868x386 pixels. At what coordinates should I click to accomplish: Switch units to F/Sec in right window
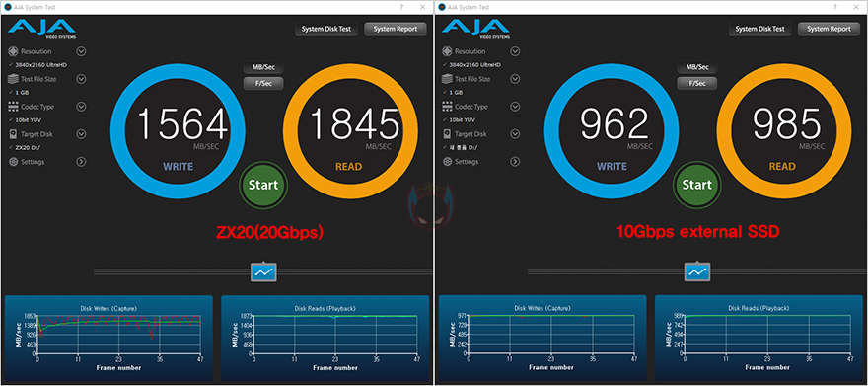[697, 83]
